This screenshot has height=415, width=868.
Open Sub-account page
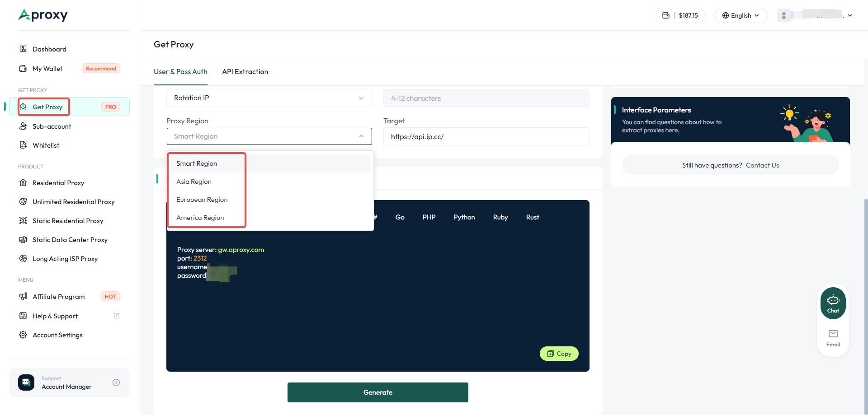coord(52,126)
